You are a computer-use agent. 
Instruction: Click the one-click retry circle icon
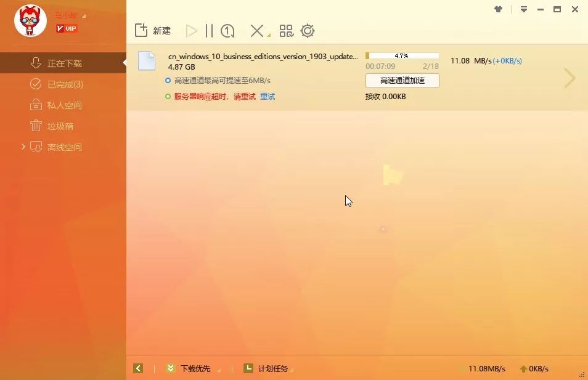coord(227,30)
